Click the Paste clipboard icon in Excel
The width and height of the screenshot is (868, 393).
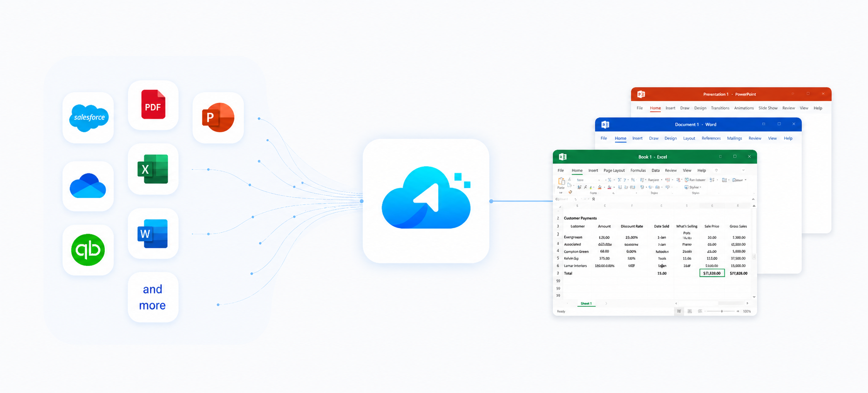click(561, 181)
